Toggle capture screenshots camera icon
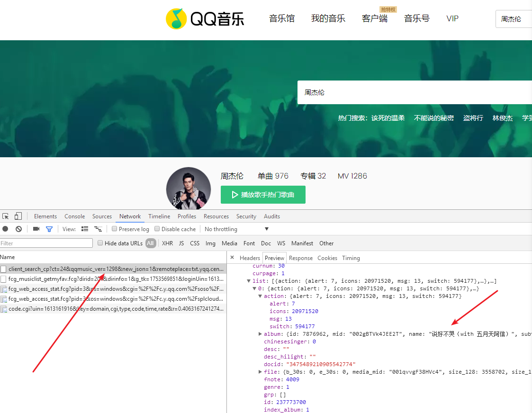Screen dimensions: 532x413 [x=36, y=229]
